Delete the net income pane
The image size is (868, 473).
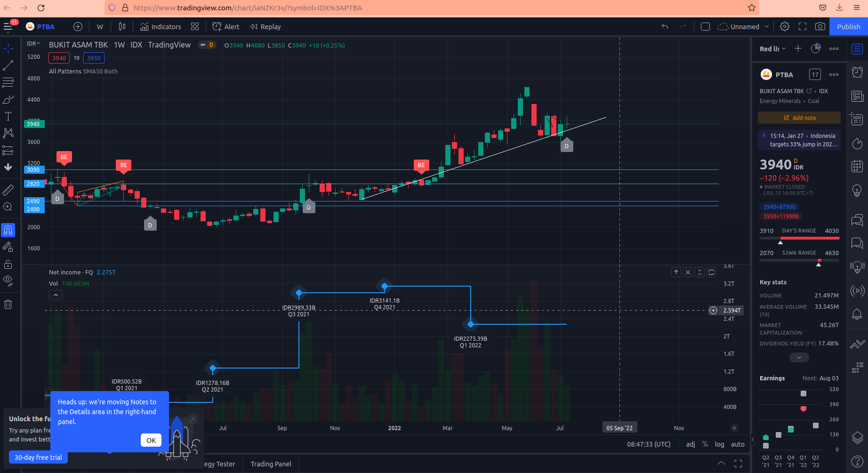688,272
